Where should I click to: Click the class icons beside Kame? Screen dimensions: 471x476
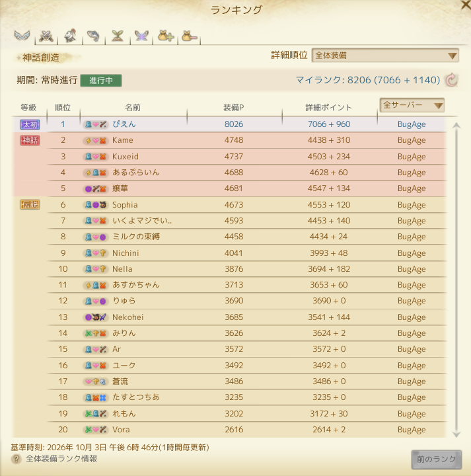tap(96, 140)
